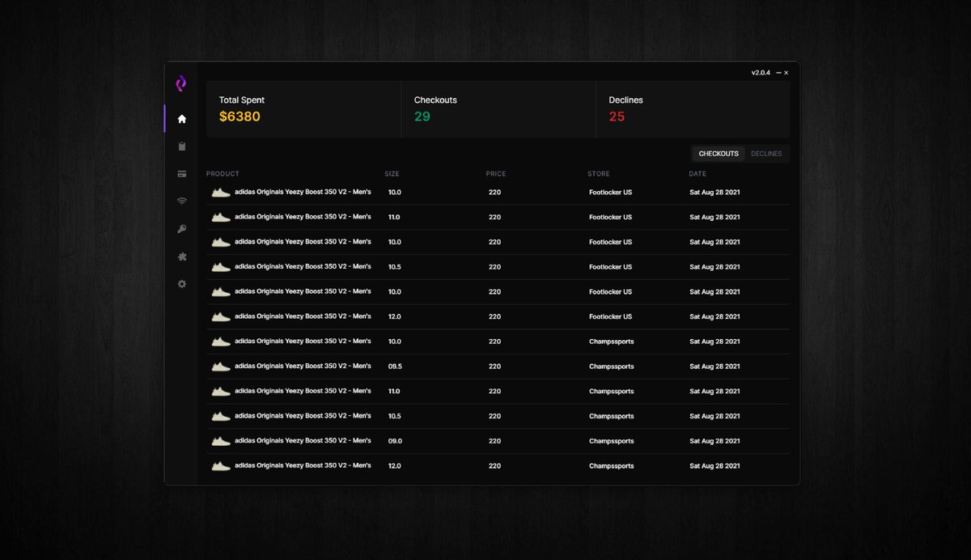Screen dimensions: 971x560
Task: Select size 10.5 cell in Footlocker US row
Action: pos(394,267)
